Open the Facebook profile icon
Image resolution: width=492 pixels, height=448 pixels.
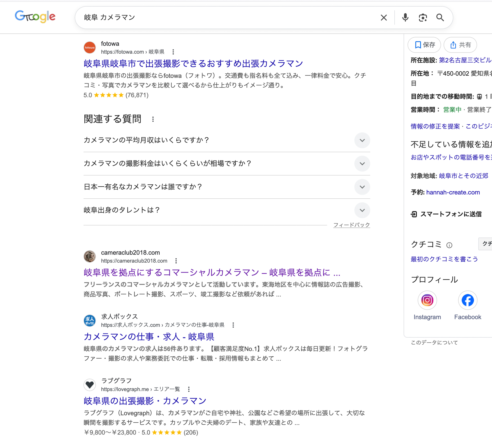467,300
